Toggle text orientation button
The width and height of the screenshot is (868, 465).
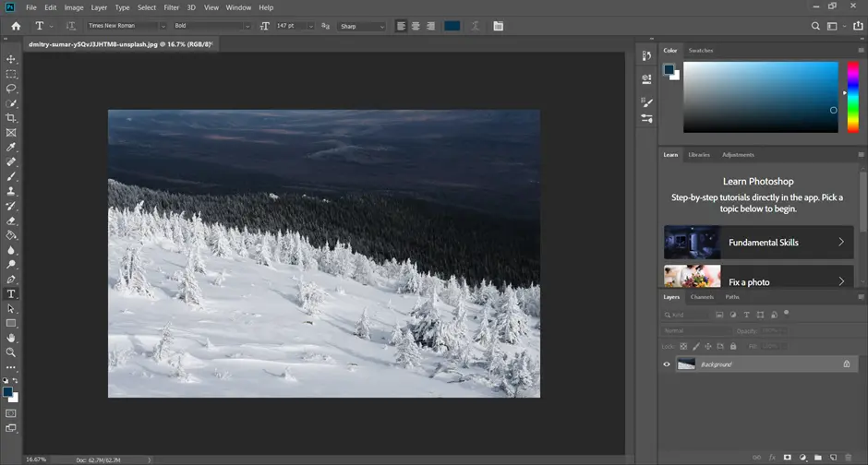click(70, 26)
